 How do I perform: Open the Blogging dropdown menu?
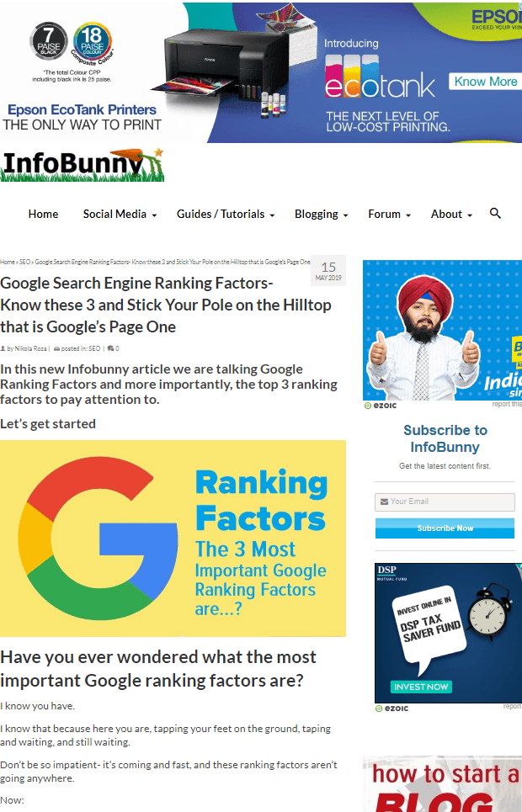click(x=322, y=214)
